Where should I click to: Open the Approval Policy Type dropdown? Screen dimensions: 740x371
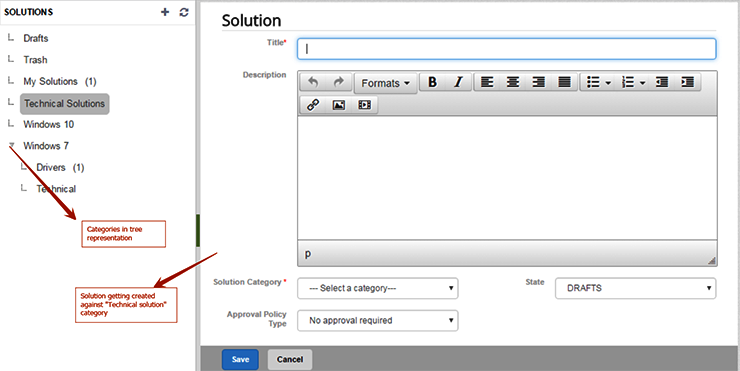[x=378, y=320]
